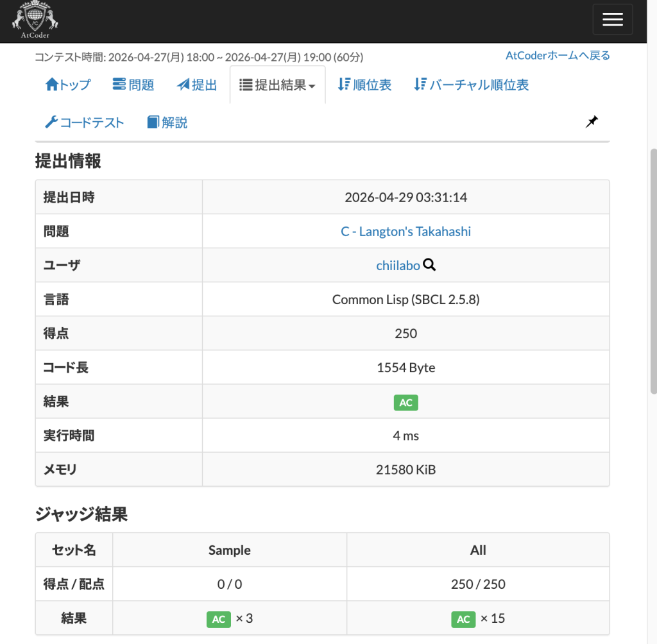Toggle the pin icon on the navigation bar
The width and height of the screenshot is (657, 644).
coord(592,121)
